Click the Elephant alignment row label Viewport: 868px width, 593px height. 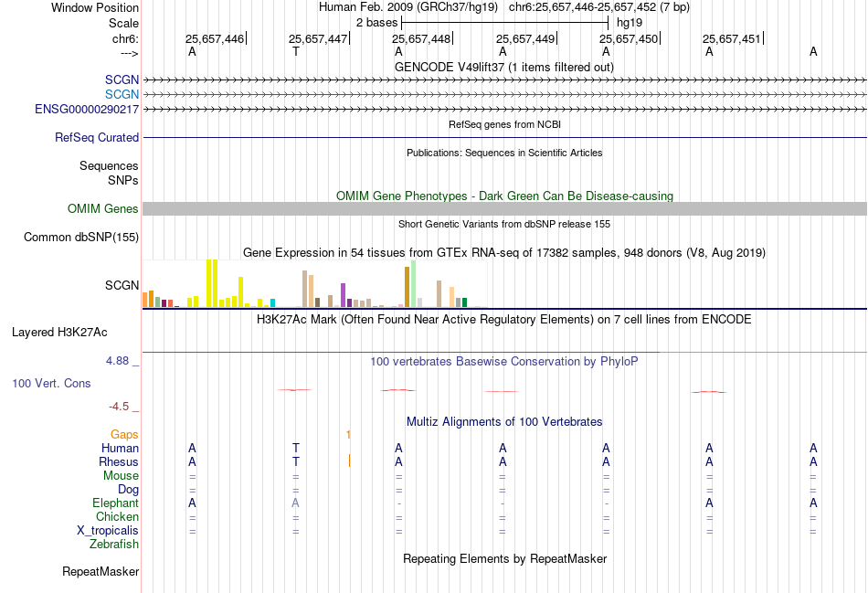(x=115, y=503)
